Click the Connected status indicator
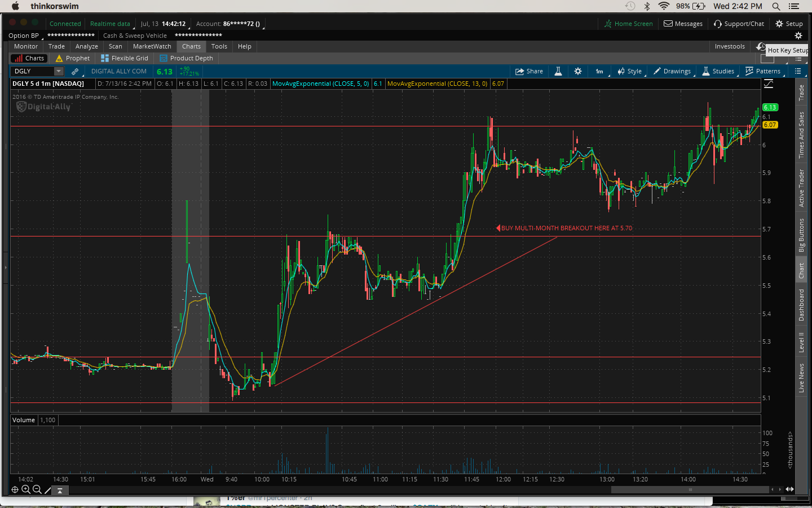812x508 pixels. click(65, 24)
